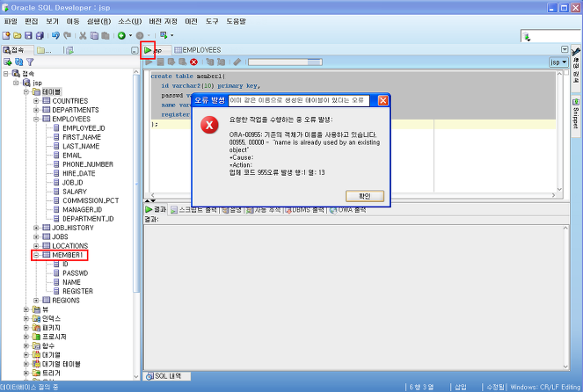Viewport: 583px width, 392px height.
Task: Expand the REGIONS table node
Action: [36, 301]
